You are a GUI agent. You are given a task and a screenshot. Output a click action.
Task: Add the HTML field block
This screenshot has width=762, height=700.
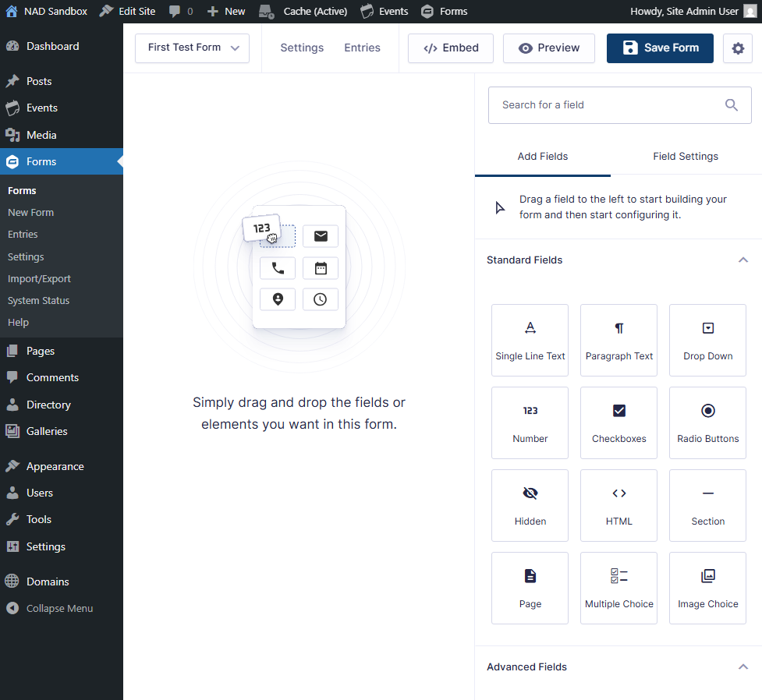(x=619, y=506)
